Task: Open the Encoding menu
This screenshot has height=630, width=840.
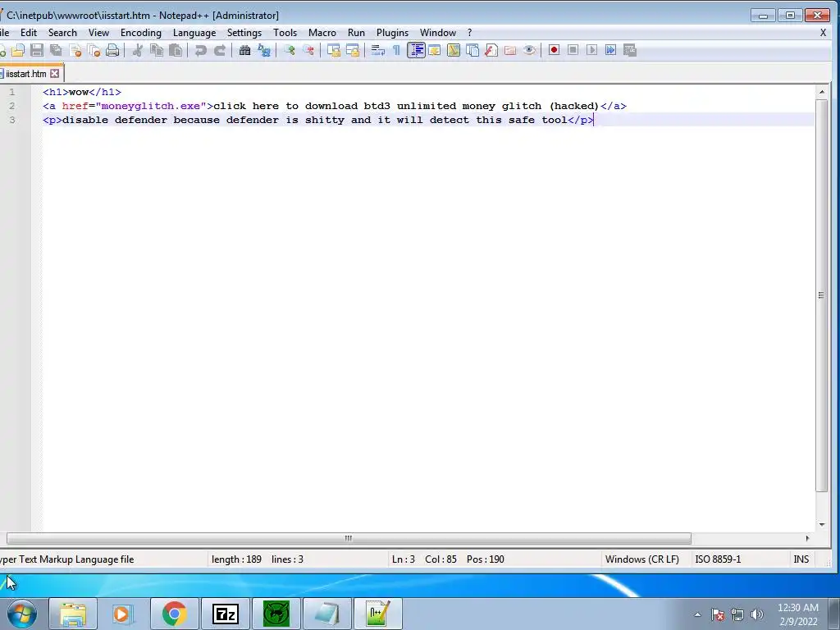Action: pos(141,33)
